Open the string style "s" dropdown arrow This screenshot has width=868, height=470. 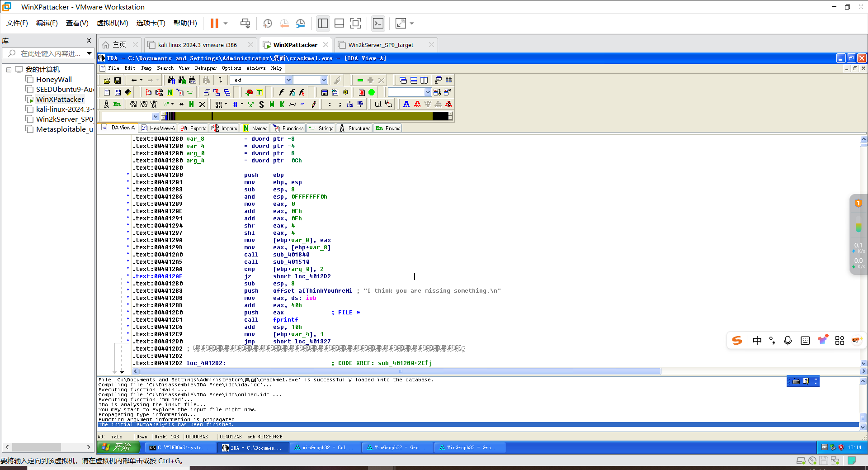tap(172, 104)
